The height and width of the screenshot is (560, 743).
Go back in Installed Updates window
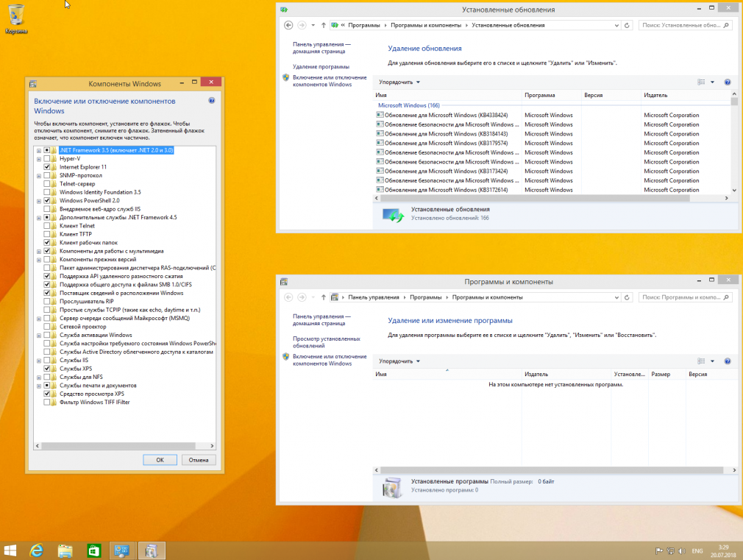[x=288, y=25]
